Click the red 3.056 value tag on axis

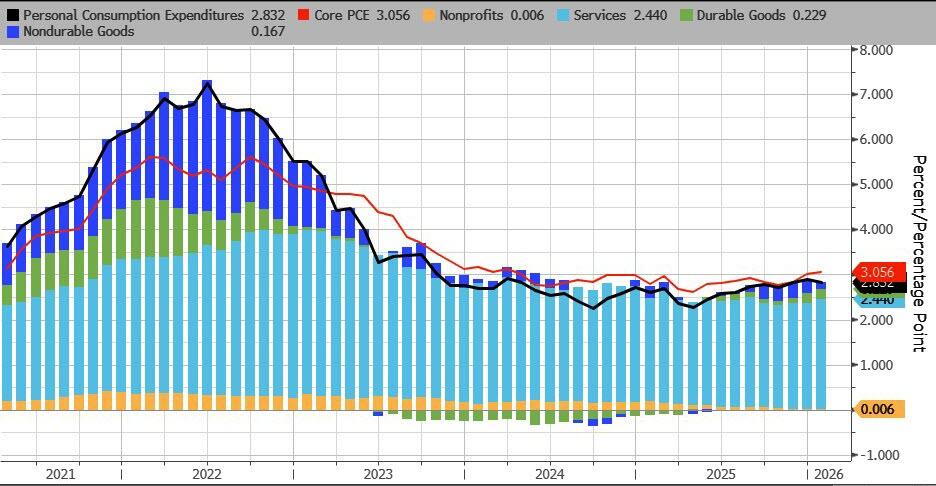pyautogui.click(x=877, y=271)
